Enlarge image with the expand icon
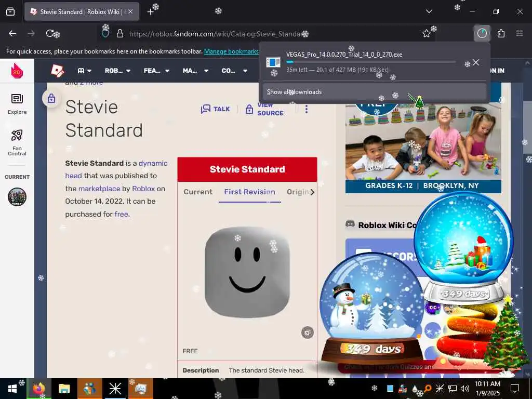This screenshot has width=532, height=399. click(308, 332)
